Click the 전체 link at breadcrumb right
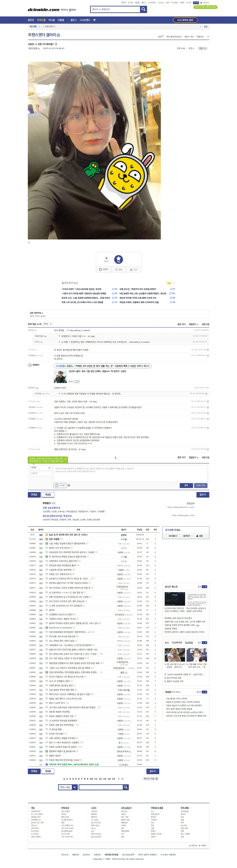Screen dimensions: 237x868 tap(205, 27)
